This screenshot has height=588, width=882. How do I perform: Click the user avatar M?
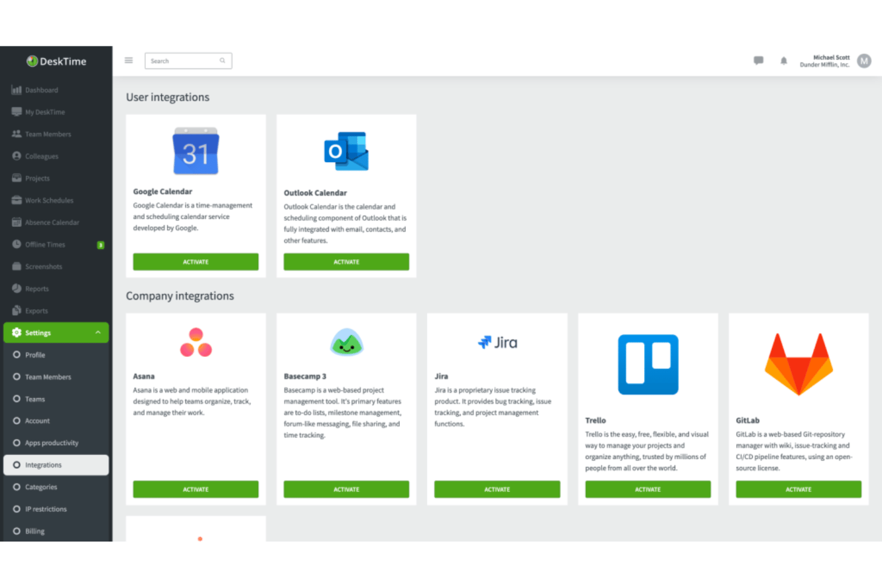pyautogui.click(x=864, y=61)
